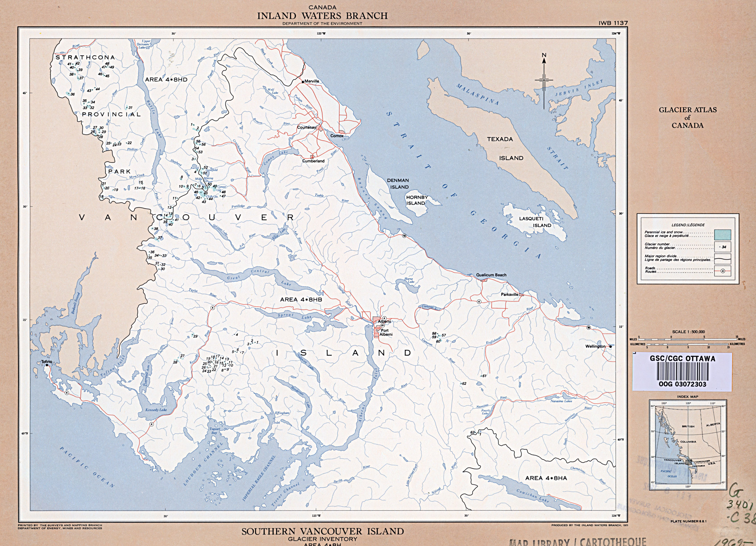This screenshot has width=756, height=546.
Task: Click the Port Alberni label
Action: (x=386, y=332)
